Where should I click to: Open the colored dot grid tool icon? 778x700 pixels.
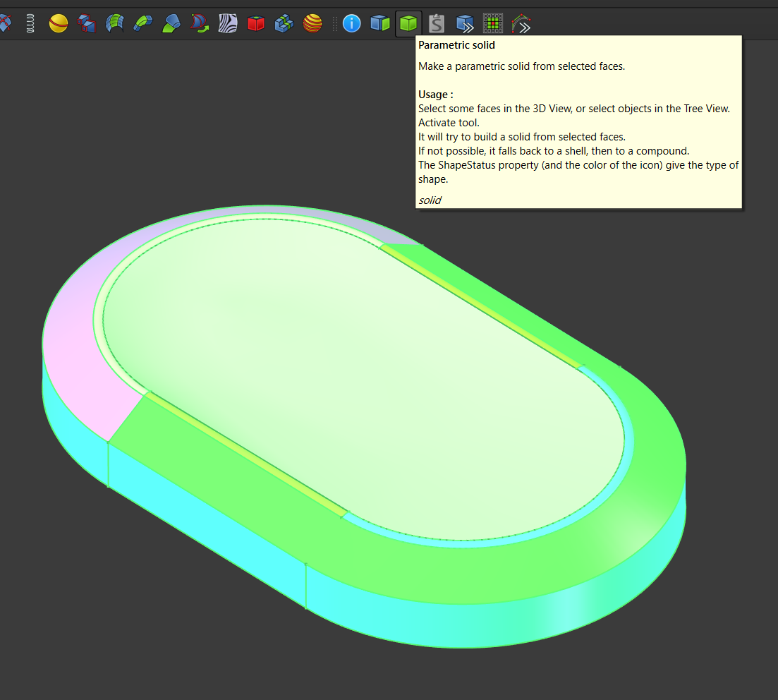click(493, 24)
